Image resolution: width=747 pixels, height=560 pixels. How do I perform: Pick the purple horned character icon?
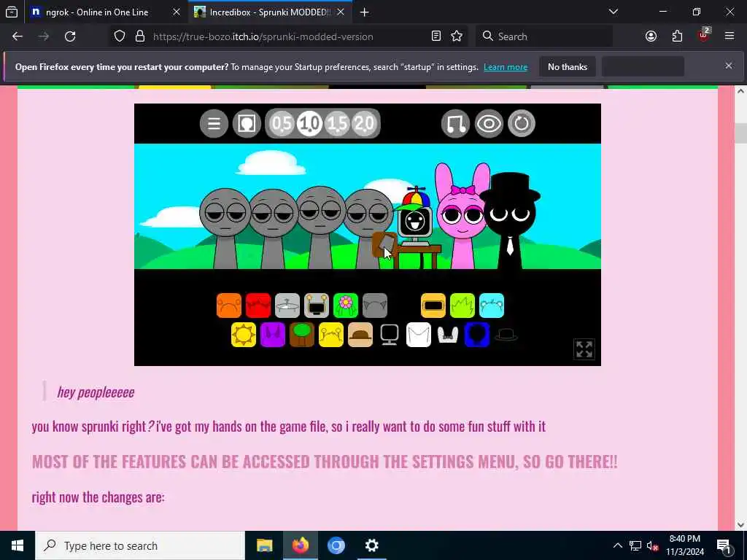(x=273, y=335)
